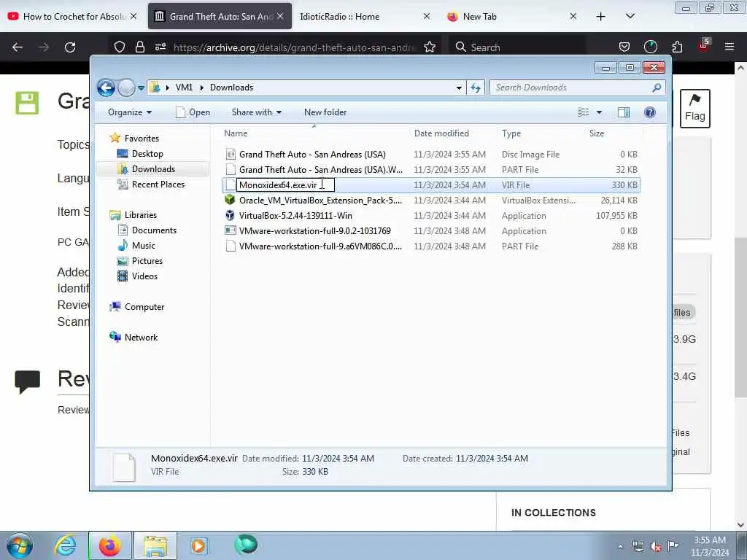
Task: Click the Monoxidex64.exe.vir rename text box
Action: coord(285,184)
